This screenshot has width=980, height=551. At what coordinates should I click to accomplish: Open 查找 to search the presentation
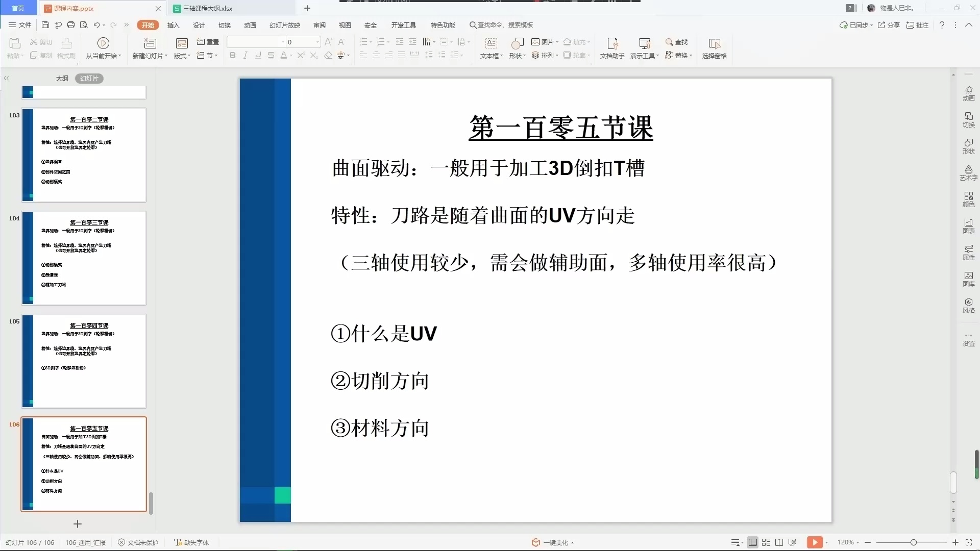click(x=676, y=43)
